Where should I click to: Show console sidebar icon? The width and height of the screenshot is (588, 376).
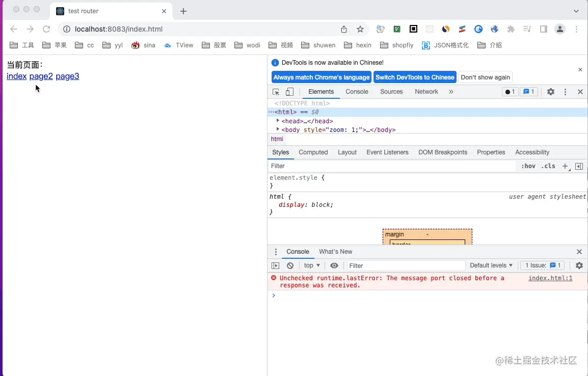[x=275, y=266]
